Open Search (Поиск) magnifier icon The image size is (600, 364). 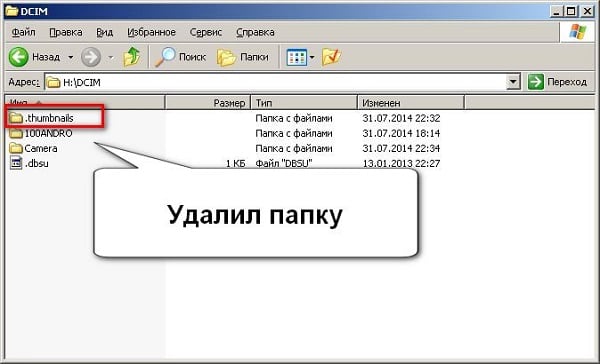tap(165, 57)
